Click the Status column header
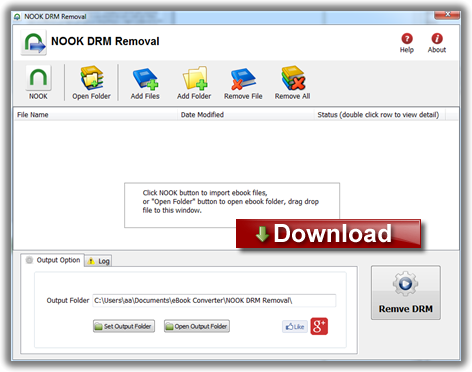This screenshot has height=372, width=472. (380, 115)
